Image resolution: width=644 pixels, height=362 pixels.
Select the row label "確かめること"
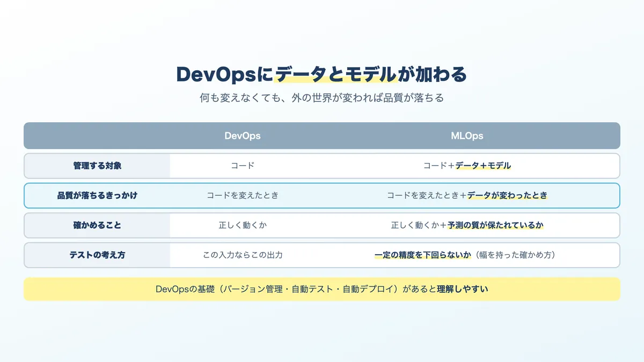(98, 225)
